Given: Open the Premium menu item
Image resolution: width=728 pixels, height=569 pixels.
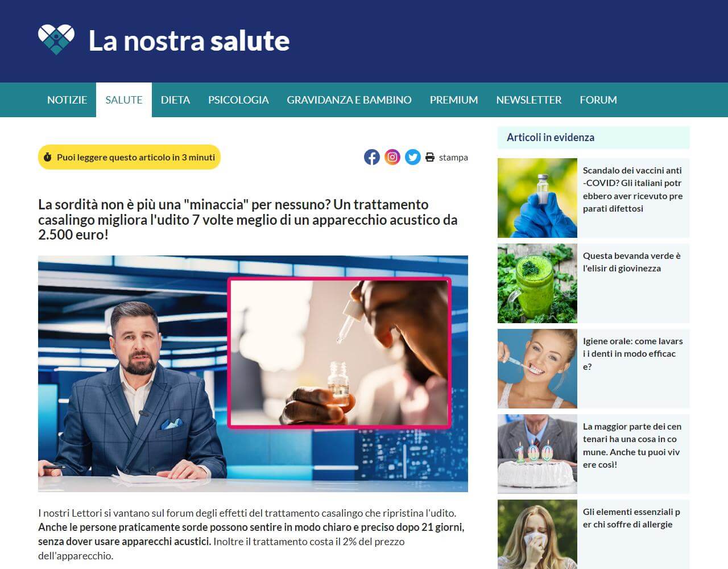Looking at the screenshot, I should pos(454,100).
